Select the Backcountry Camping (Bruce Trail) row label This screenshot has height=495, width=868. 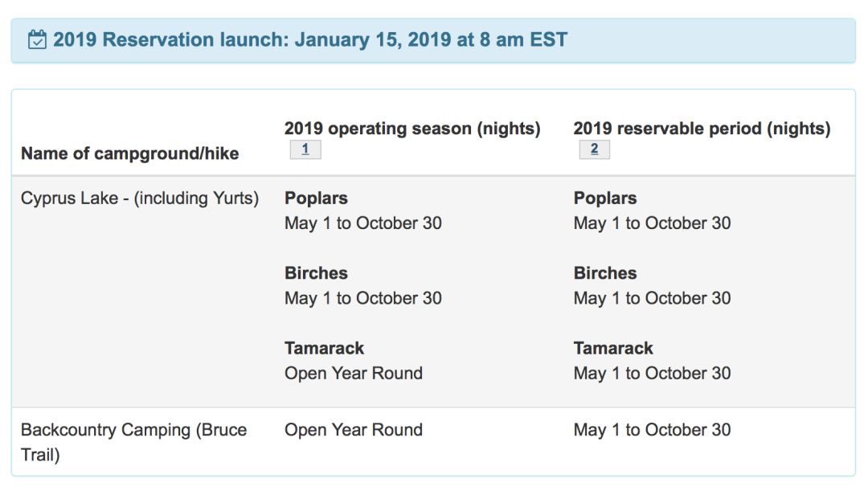(134, 443)
